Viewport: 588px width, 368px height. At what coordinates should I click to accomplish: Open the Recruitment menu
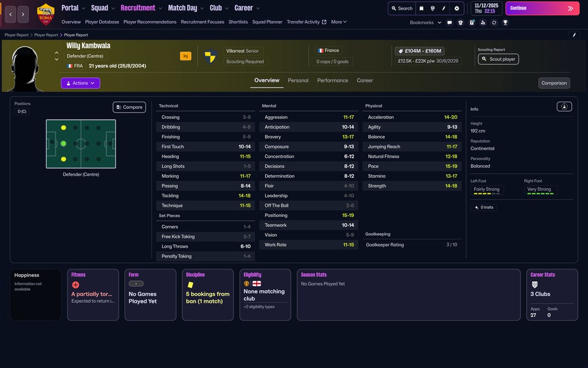coord(141,8)
